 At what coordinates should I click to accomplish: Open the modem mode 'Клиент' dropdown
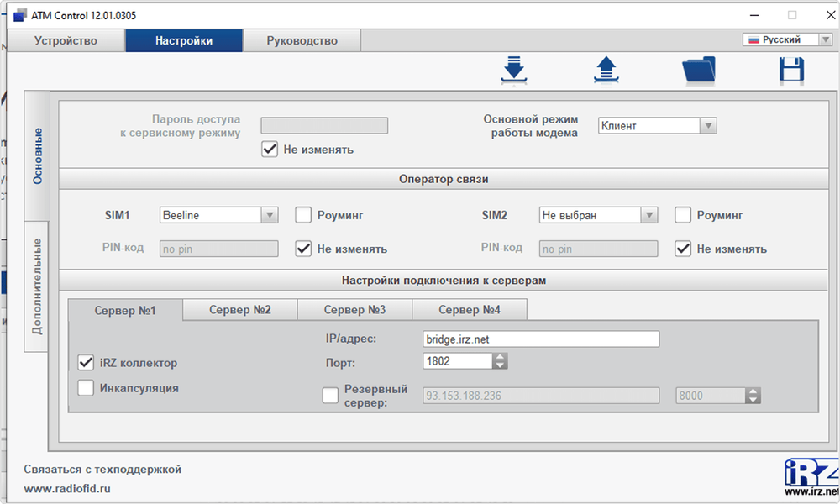tap(707, 126)
